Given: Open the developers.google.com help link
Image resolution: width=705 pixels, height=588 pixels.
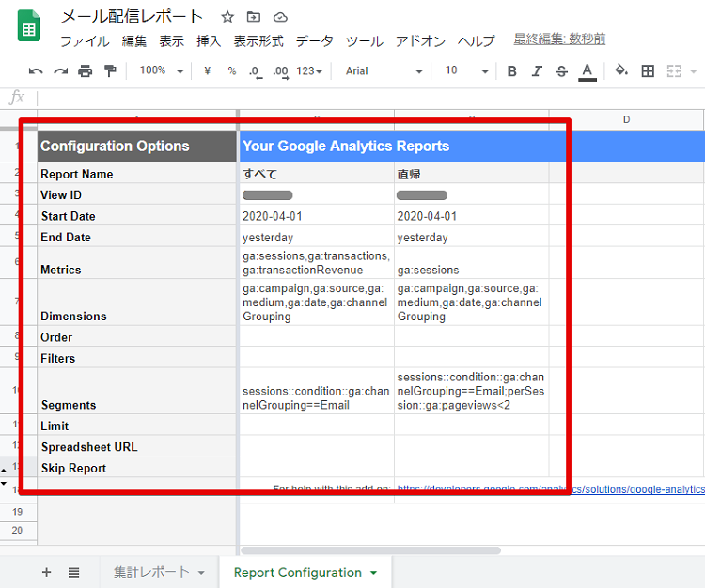Looking at the screenshot, I should coord(551,489).
